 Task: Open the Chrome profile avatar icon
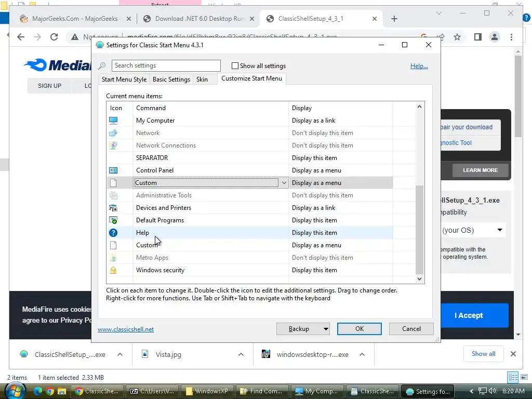coord(495,37)
